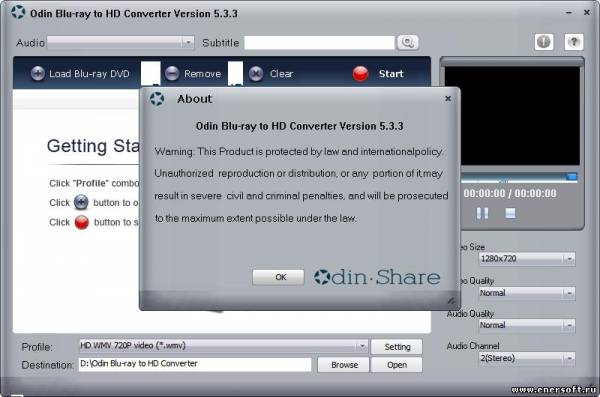
Task: Click the Remove button in toolbar
Action: (193, 74)
